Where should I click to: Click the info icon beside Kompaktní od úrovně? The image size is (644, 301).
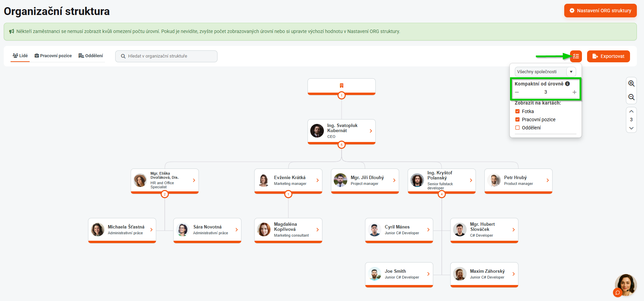[x=567, y=84]
